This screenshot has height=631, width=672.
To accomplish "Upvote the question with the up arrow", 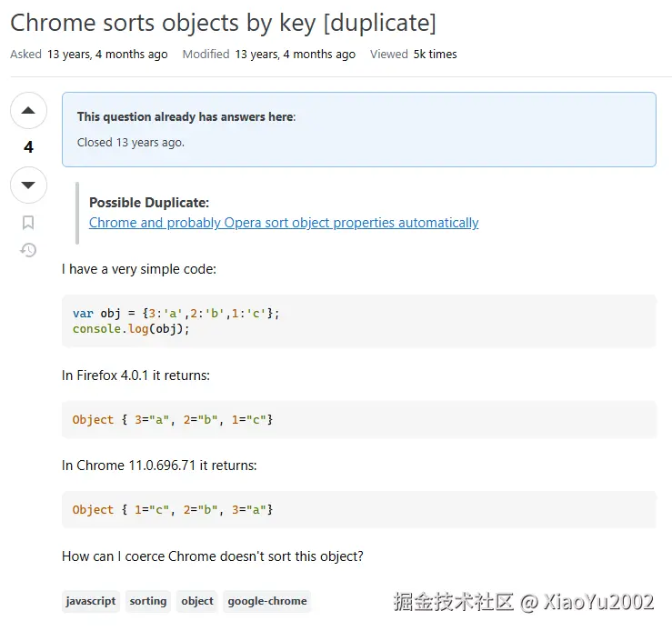I will (28, 111).
